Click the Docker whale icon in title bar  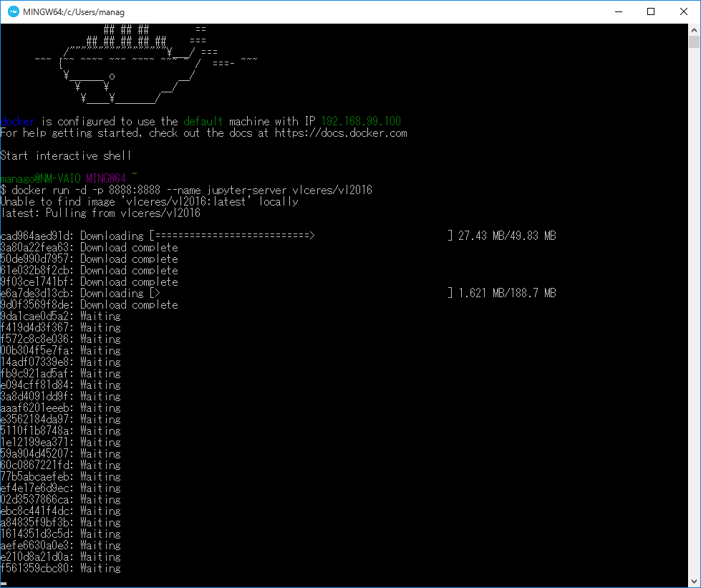click(x=14, y=12)
